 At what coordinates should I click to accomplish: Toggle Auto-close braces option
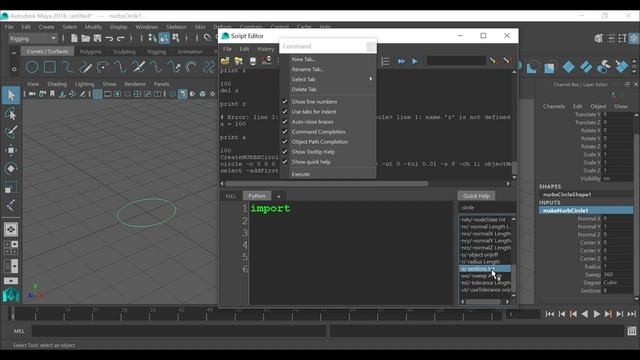pos(312,122)
